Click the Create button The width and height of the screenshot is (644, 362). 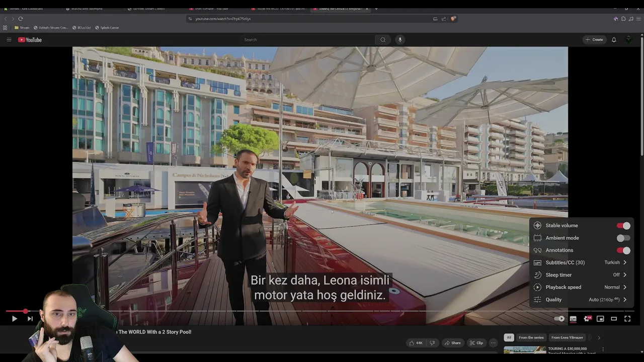[x=594, y=40]
